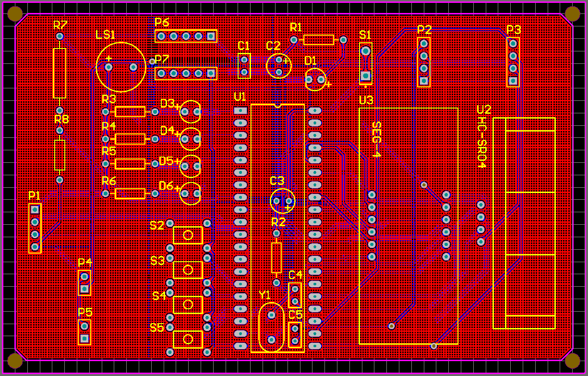This screenshot has width=588, height=376.
Task: Click the Y1 designator text
Action: (x=264, y=294)
